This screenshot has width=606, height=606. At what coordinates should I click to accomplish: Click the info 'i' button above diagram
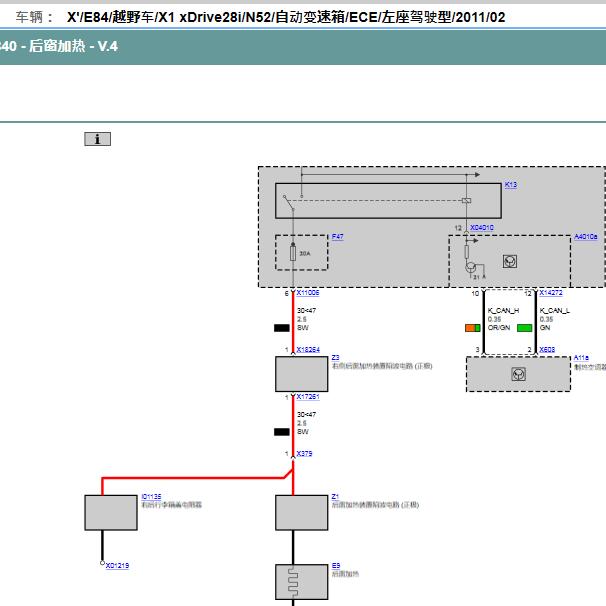(97, 139)
